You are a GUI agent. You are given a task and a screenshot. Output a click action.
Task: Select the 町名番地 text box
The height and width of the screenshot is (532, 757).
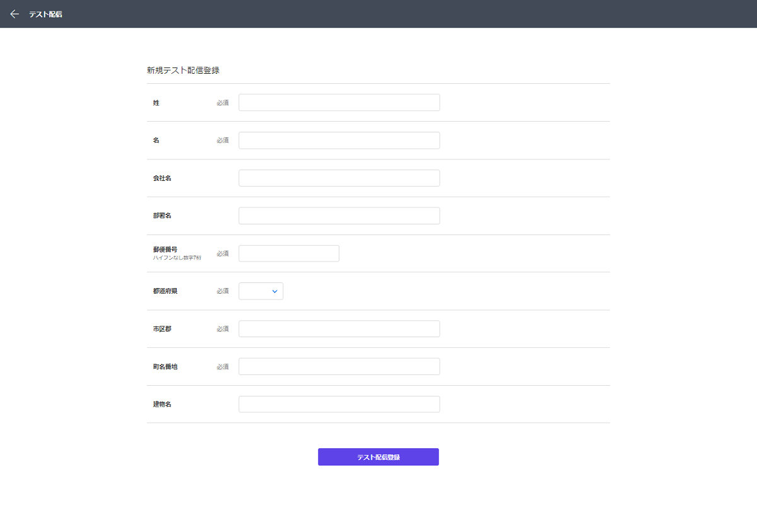tap(339, 367)
